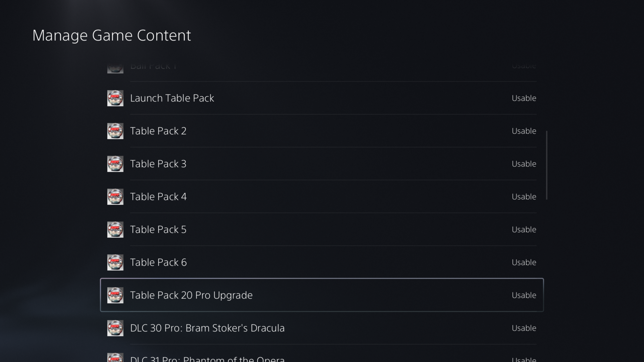Screen dimensions: 644x362
Task: Click the Usable status for Table Pack 5
Action: tap(524, 230)
